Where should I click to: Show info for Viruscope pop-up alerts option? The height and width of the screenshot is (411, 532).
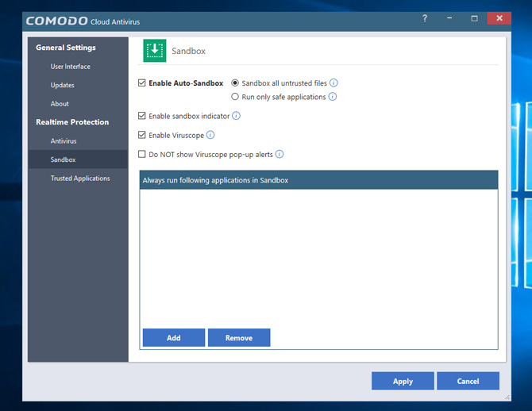279,154
